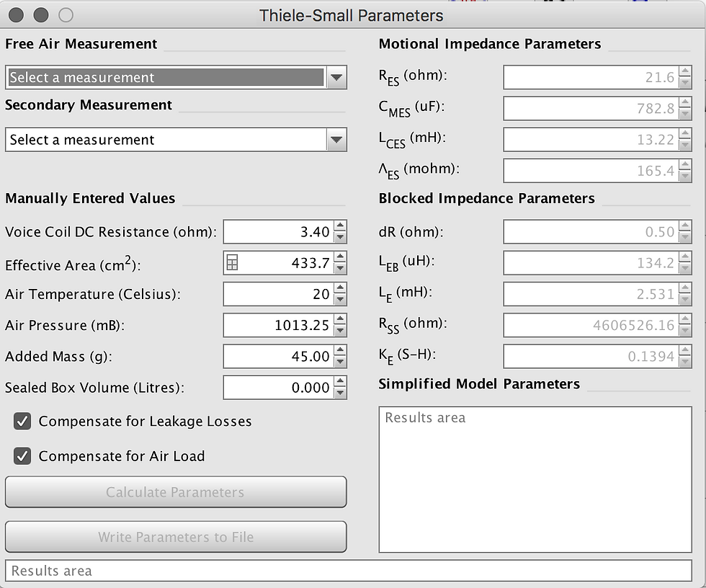Viewport: 706px width, 588px height.
Task: Focus the Added Mass input field
Action: coord(278,357)
